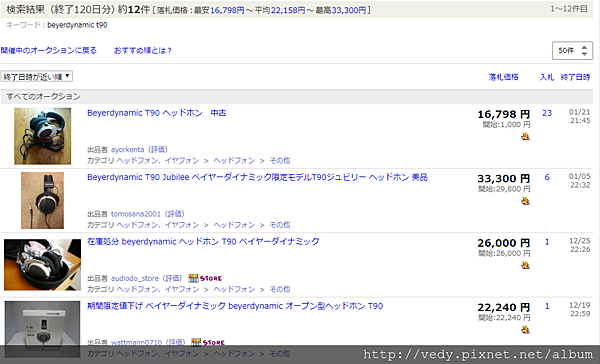This screenshot has width=600, height=364.
Task: Open seller wattmann0710 profile
Action: click(136, 342)
